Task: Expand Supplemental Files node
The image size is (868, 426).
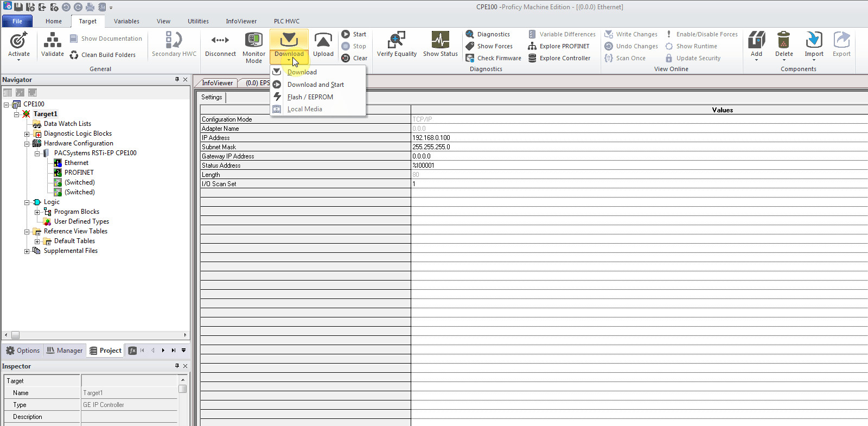Action: pos(27,251)
